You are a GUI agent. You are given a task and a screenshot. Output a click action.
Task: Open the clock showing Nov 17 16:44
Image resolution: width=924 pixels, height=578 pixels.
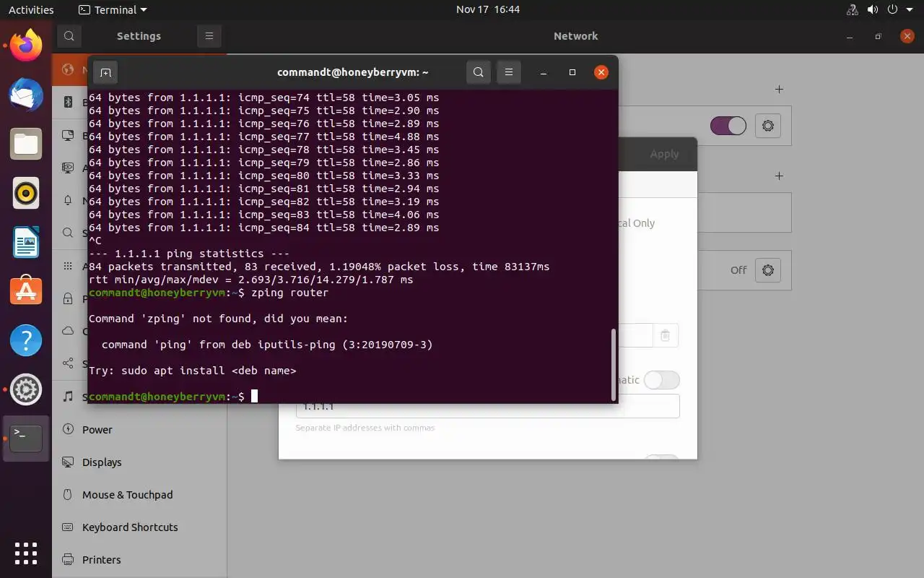488,9
